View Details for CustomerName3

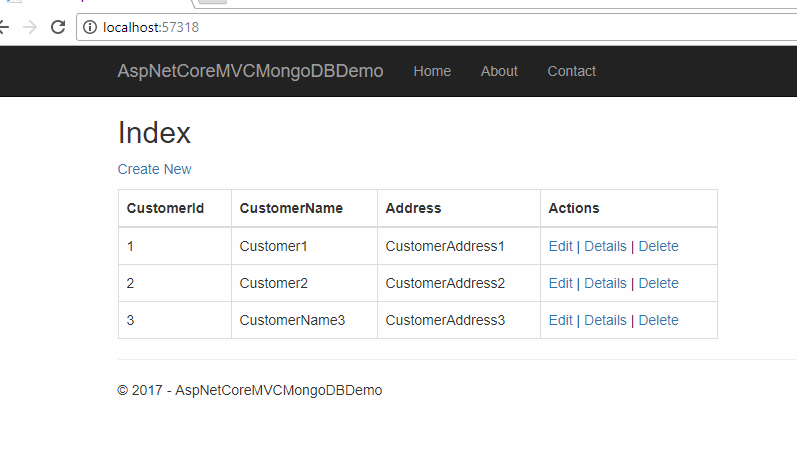pos(605,320)
